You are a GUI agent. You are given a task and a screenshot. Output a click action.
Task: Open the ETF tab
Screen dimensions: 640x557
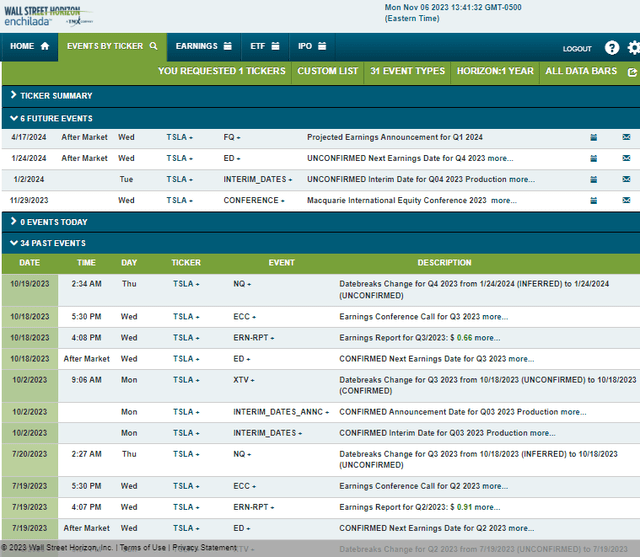(x=265, y=47)
